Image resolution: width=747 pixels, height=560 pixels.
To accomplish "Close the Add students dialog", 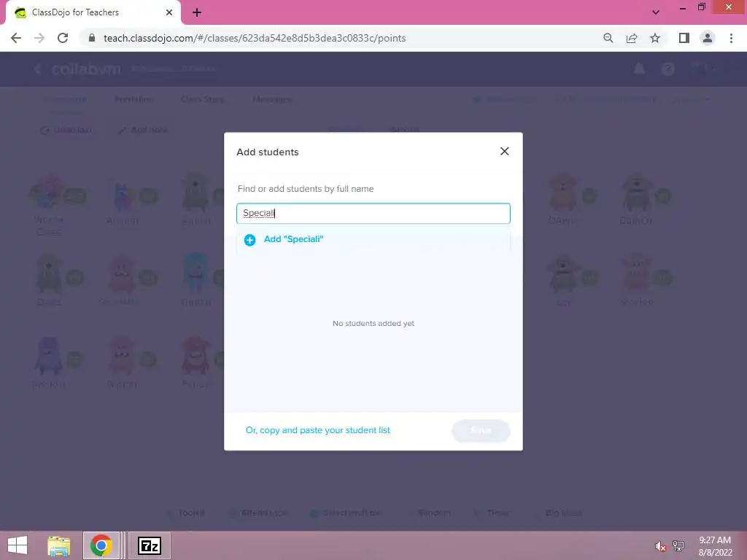I will [505, 152].
